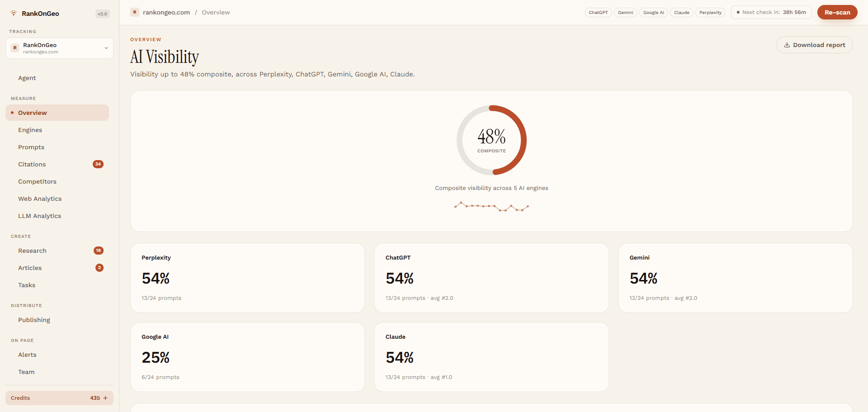The image size is (868, 412).
Task: Select the Claude engine chip
Action: coord(682,13)
